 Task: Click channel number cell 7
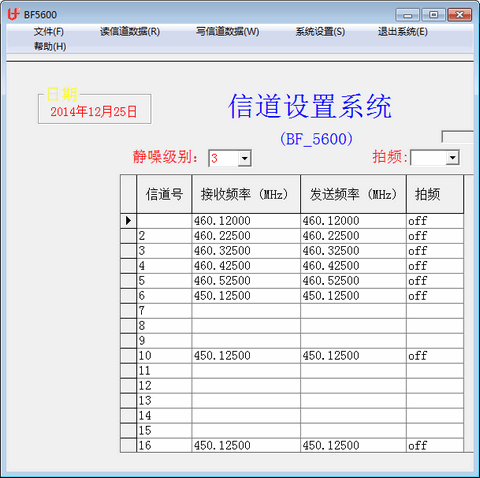pos(164,311)
